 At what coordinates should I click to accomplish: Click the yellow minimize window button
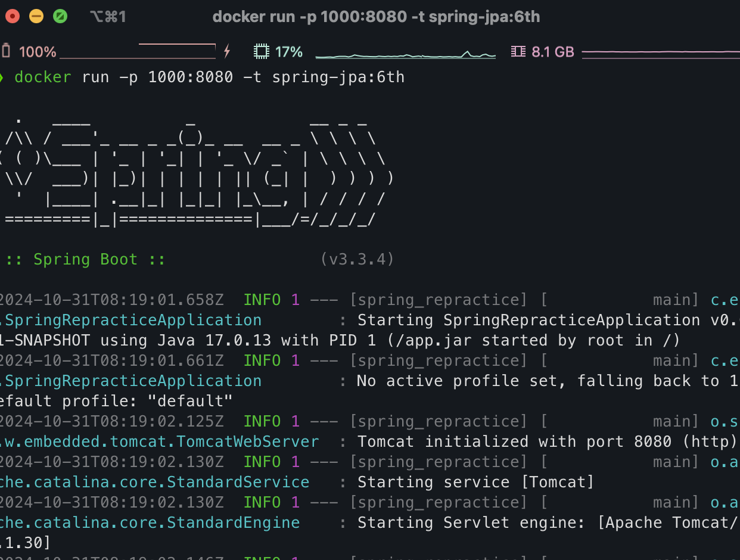pos(36,17)
